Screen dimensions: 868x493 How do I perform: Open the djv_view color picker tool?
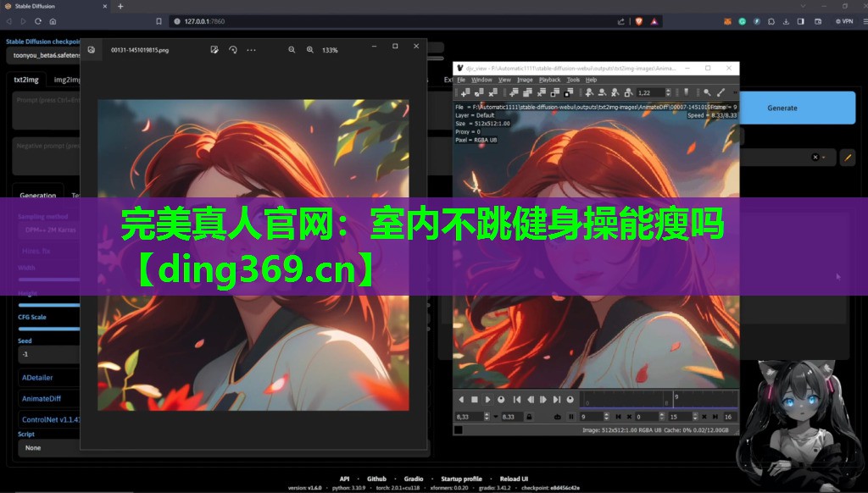[721, 92]
